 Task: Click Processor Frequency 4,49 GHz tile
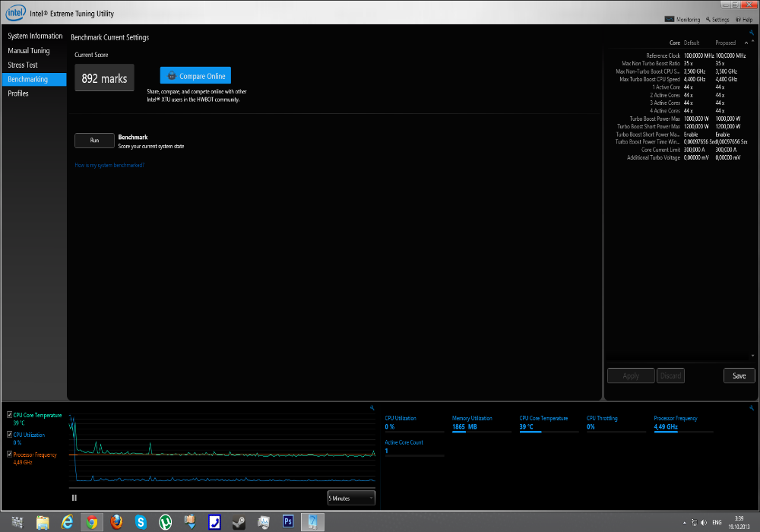coord(683,423)
